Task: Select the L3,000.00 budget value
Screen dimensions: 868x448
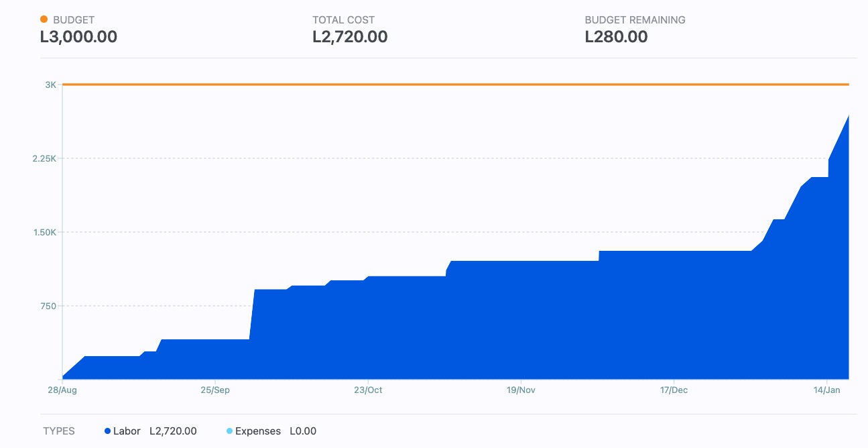Action: point(78,37)
